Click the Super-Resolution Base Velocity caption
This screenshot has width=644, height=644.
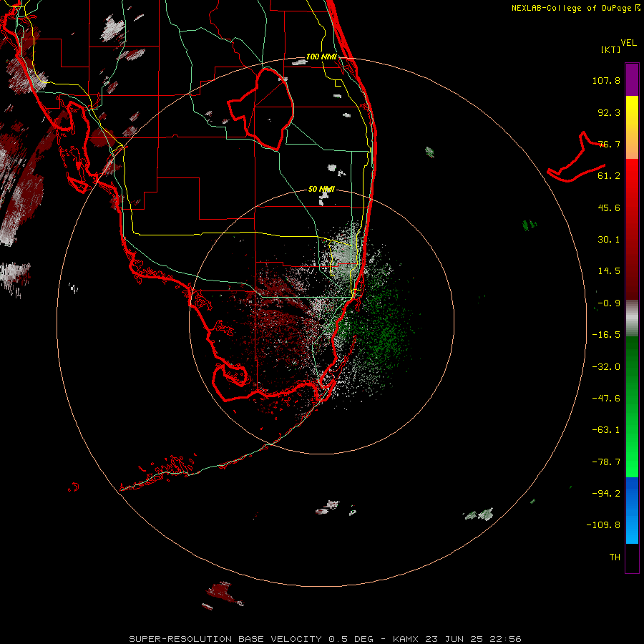[325, 639]
